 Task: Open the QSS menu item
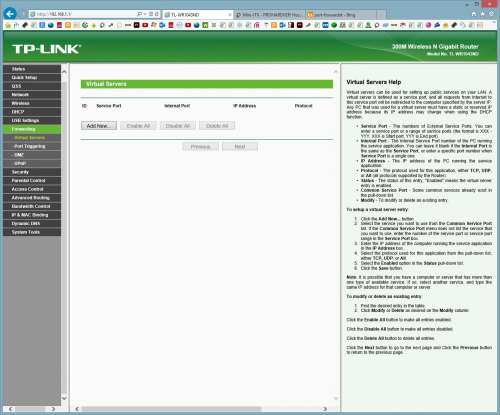pos(32,86)
